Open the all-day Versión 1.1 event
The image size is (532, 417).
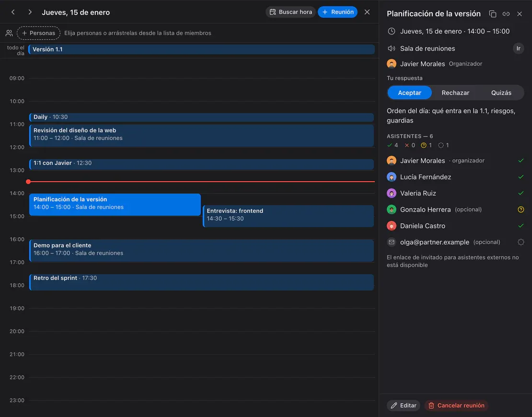(201, 49)
